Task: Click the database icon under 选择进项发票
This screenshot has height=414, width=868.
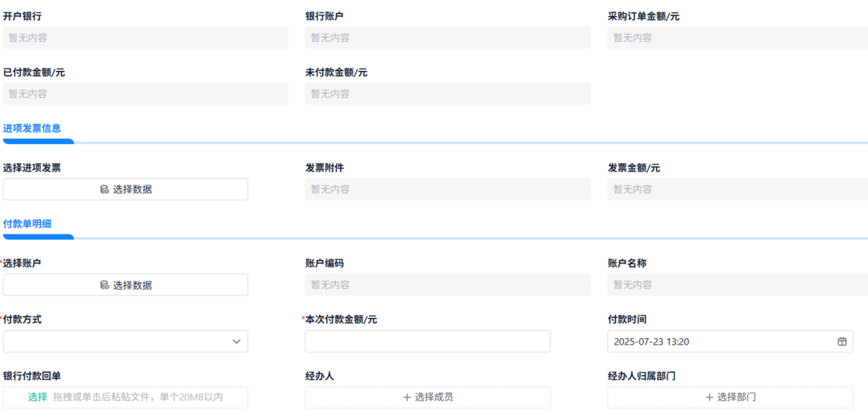Action: 105,190
